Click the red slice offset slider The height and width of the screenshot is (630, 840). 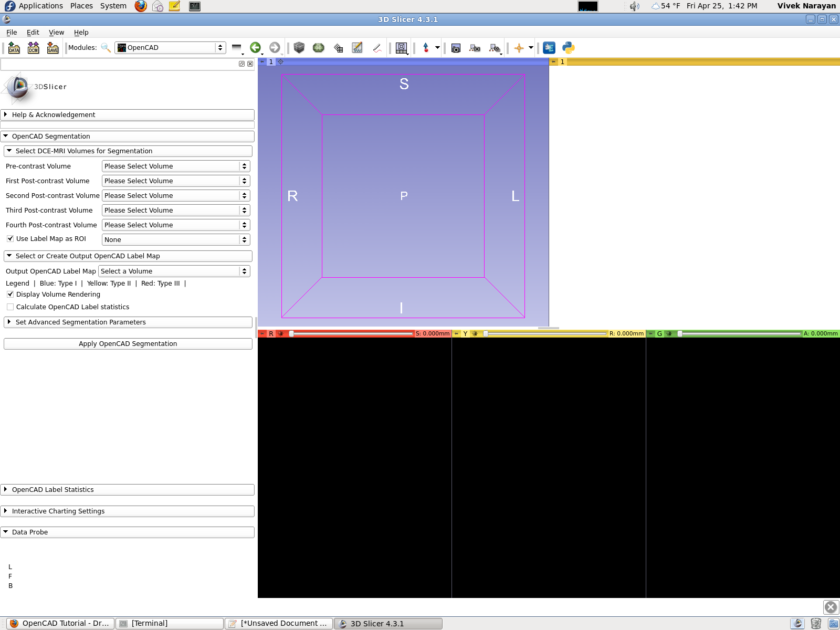point(352,334)
